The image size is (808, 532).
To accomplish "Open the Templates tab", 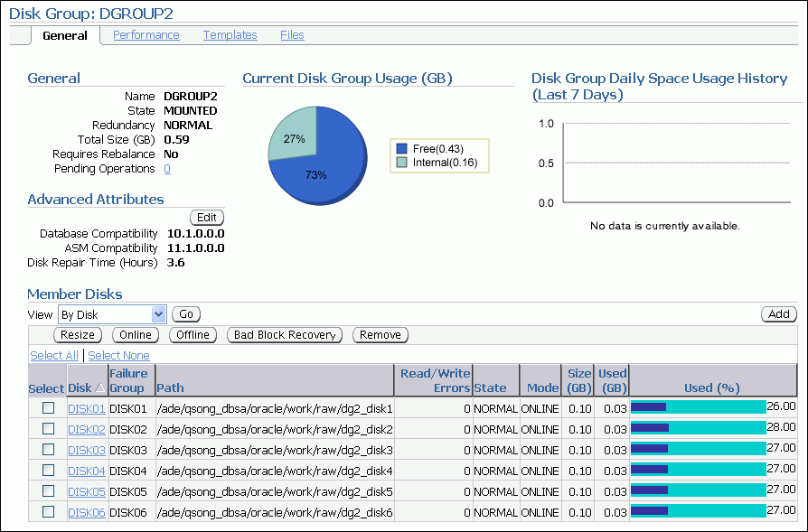I will tap(230, 34).
